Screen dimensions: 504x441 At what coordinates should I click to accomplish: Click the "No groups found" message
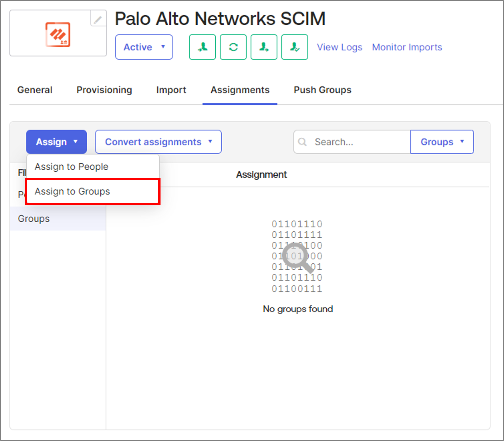click(298, 309)
